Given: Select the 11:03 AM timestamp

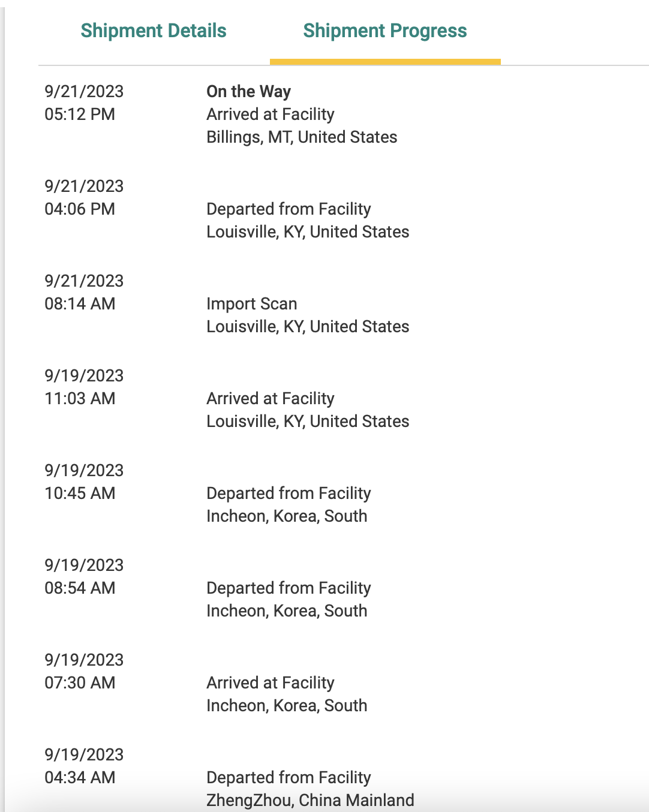Looking at the screenshot, I should (x=80, y=398).
